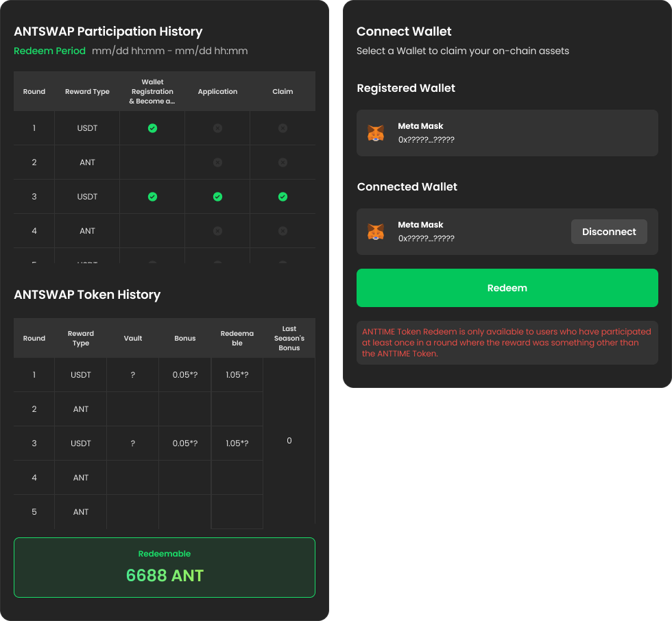Screen dimensions: 672x621
Task: Click round 3 Bonus value in Token History
Action: (184, 443)
